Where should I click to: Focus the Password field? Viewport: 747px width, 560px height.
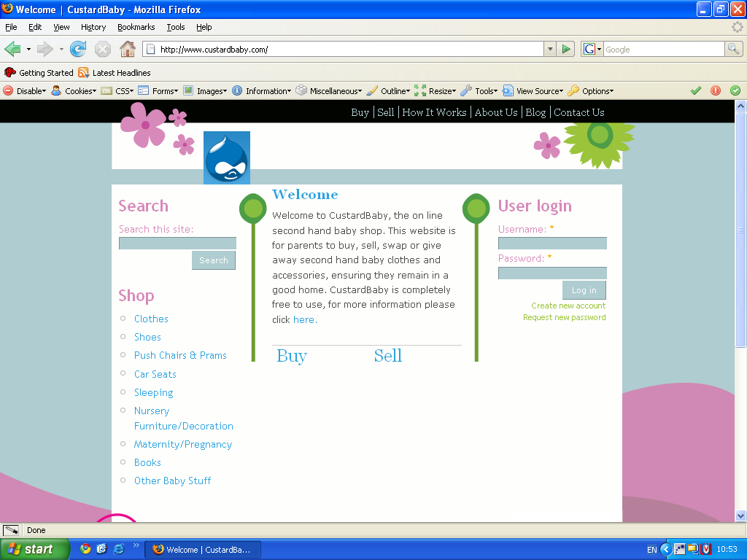click(552, 273)
